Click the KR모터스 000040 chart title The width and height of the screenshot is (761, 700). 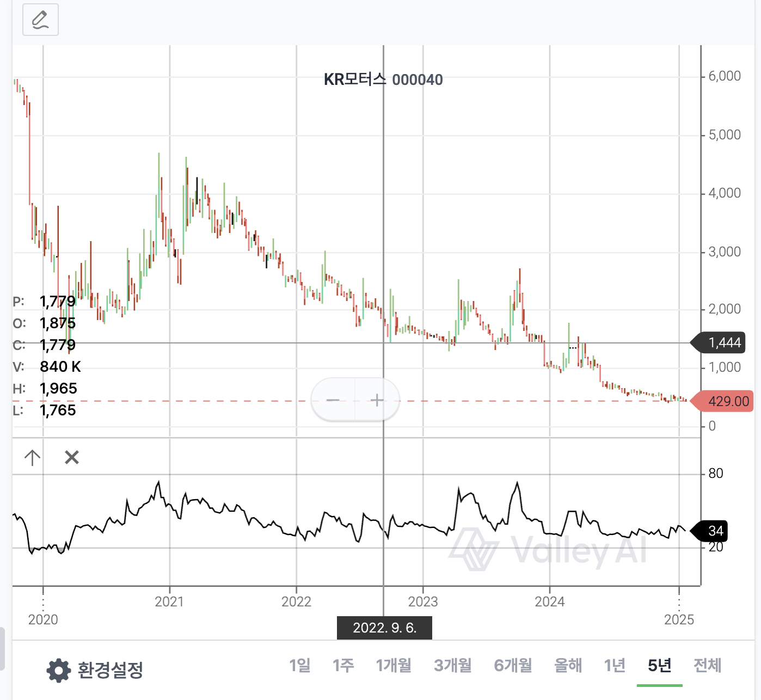point(383,79)
